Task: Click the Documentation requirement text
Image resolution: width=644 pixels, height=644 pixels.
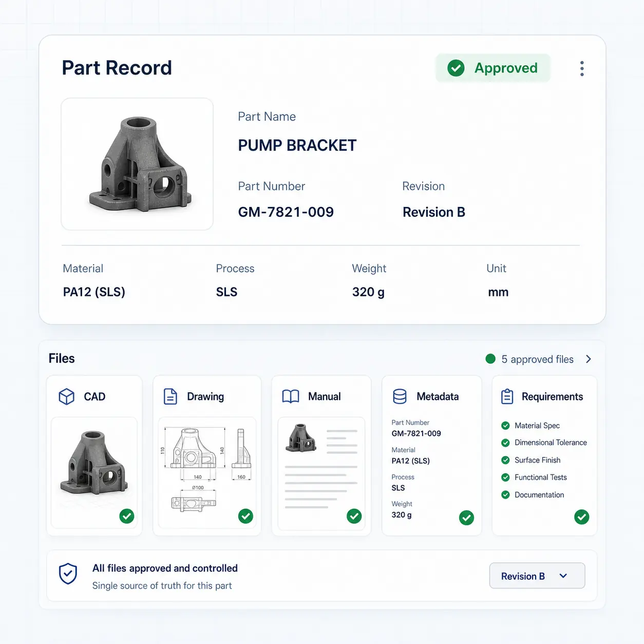Action: tap(539, 495)
